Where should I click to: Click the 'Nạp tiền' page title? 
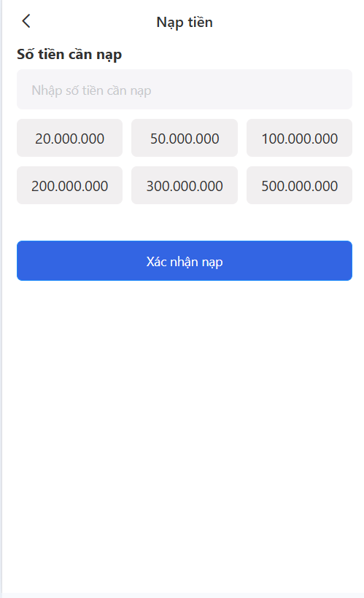(185, 22)
